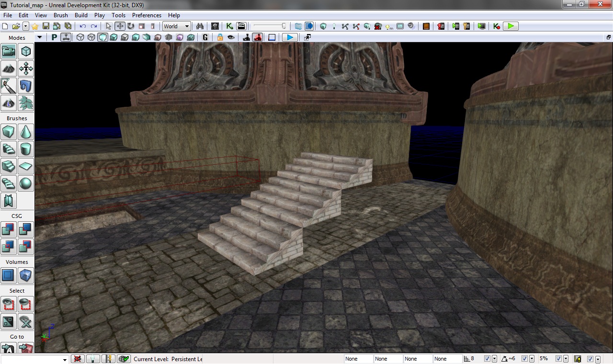Viewport: 613px width, 364px height.
Task: Open the Brush menu
Action: 61,15
